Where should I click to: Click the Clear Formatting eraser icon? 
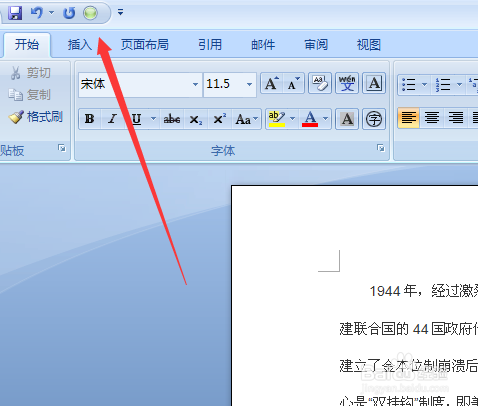pos(320,83)
